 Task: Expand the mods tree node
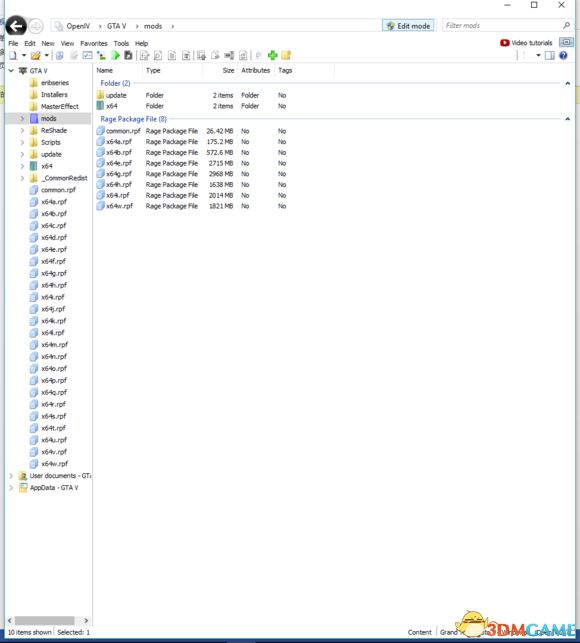point(23,119)
